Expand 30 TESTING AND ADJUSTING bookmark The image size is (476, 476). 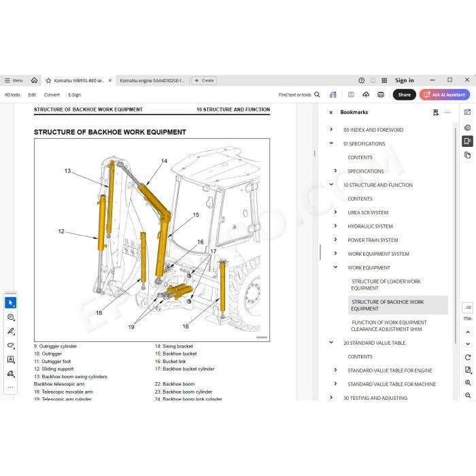pyautogui.click(x=331, y=397)
